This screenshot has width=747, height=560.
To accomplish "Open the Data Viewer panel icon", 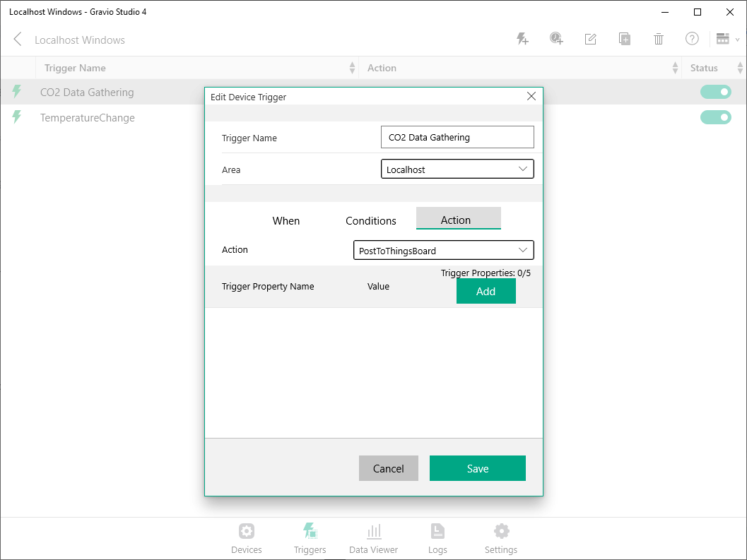I will pos(373,538).
